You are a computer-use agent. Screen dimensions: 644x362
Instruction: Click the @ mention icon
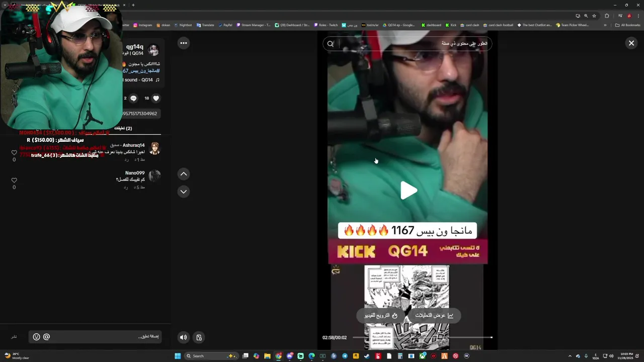(x=46, y=337)
